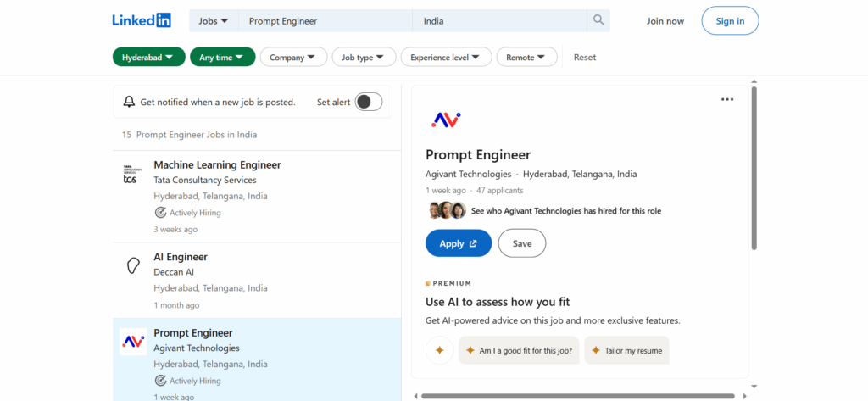
Task: Click the Agivant Technologies logo in job details
Action: pos(445,120)
